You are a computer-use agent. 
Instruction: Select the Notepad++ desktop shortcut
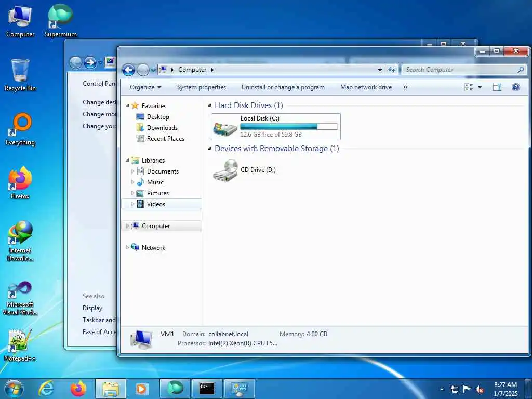(x=20, y=345)
